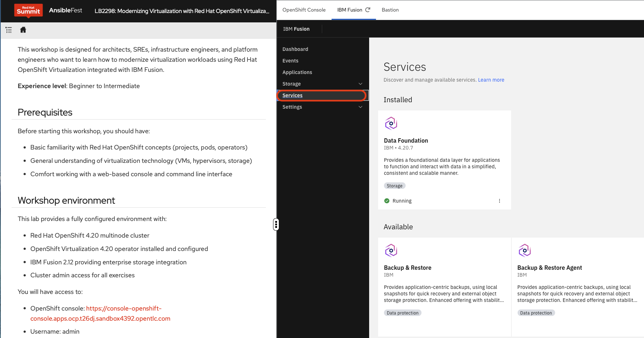Click the IBM Fusion tab refresh icon
This screenshot has width=644, height=338.
(368, 10)
